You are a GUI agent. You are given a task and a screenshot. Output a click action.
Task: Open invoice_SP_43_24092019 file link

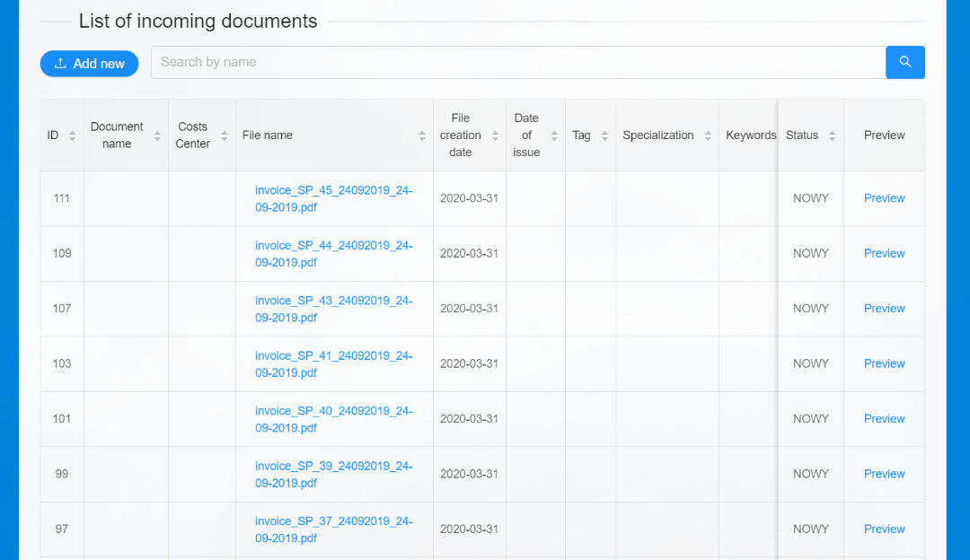coord(333,309)
